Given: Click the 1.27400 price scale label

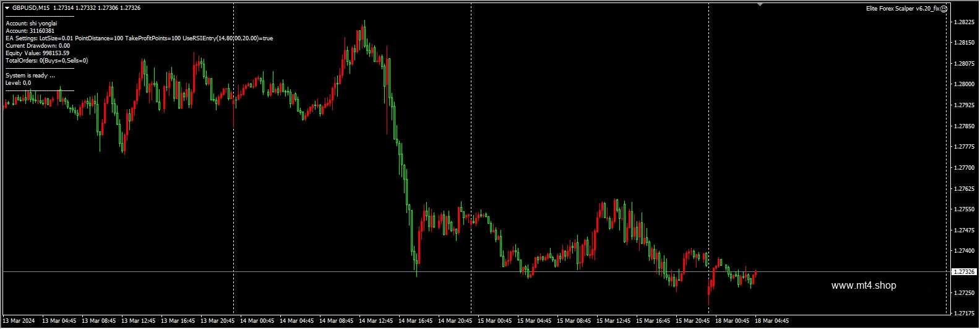Looking at the screenshot, I should coord(965,251).
